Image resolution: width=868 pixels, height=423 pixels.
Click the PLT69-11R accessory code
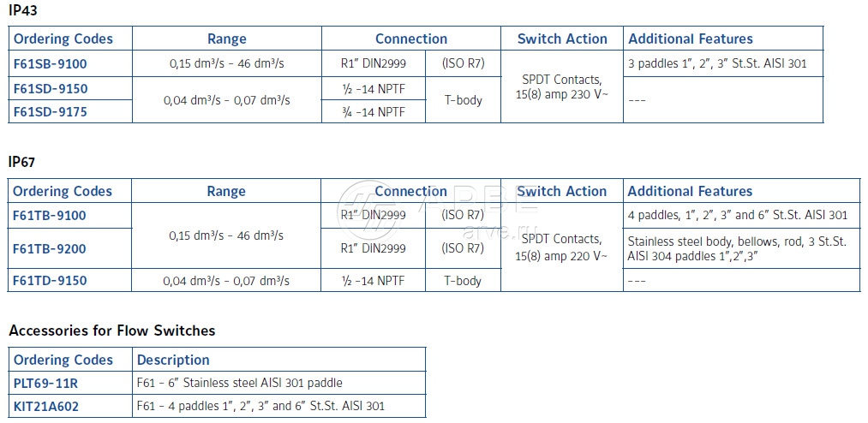[x=46, y=383]
